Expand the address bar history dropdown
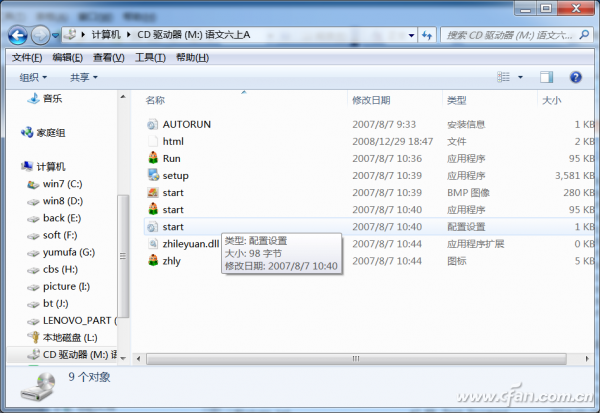Viewport: 600px width, 413px height. [x=411, y=35]
